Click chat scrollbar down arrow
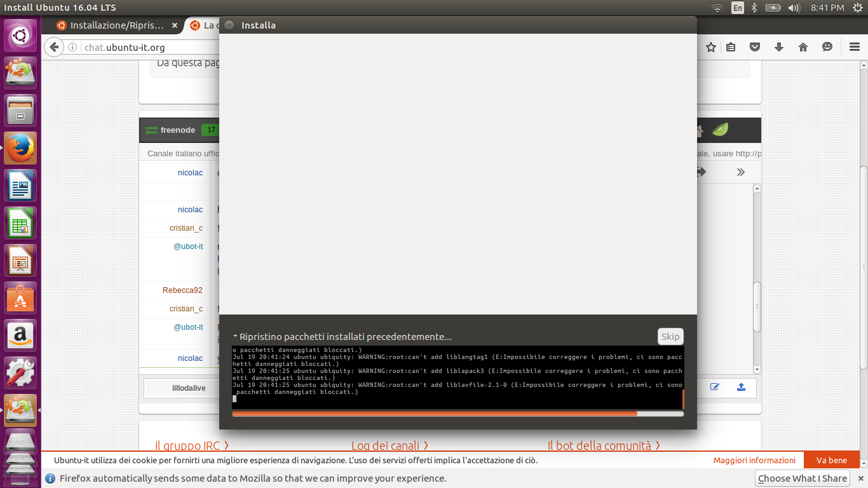 point(757,369)
